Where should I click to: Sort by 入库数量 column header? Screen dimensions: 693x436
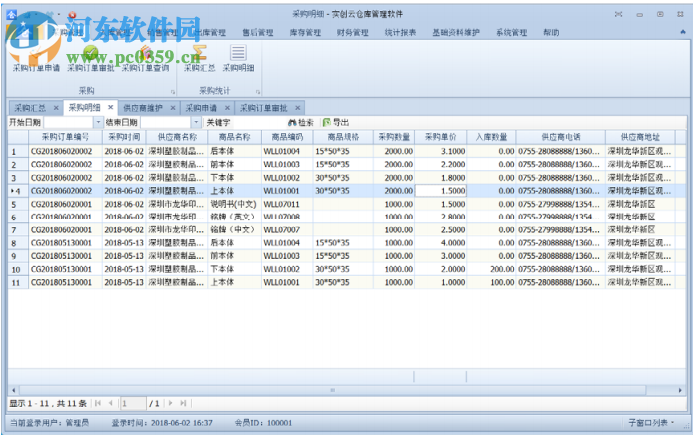pyautogui.click(x=491, y=137)
